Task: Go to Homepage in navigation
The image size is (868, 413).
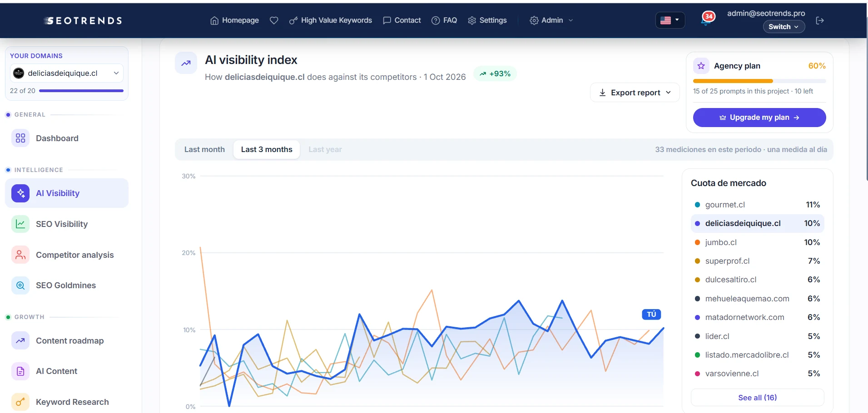Action: coord(234,20)
